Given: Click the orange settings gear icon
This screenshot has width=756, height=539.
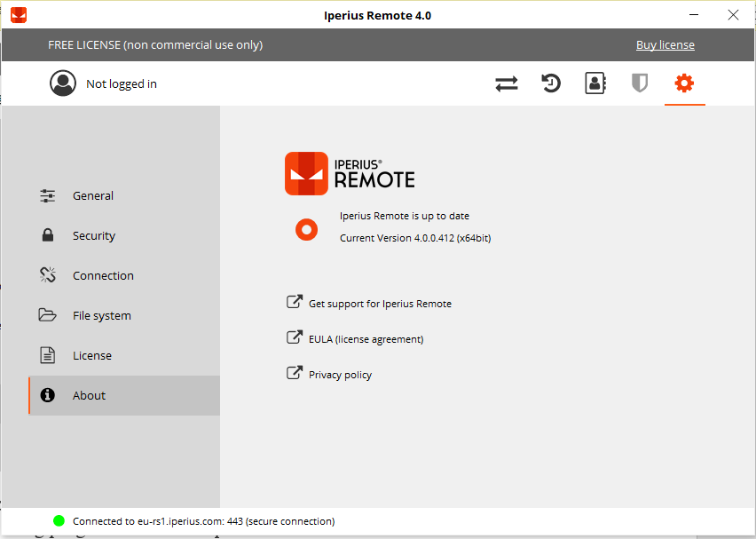Looking at the screenshot, I should pyautogui.click(x=684, y=83).
